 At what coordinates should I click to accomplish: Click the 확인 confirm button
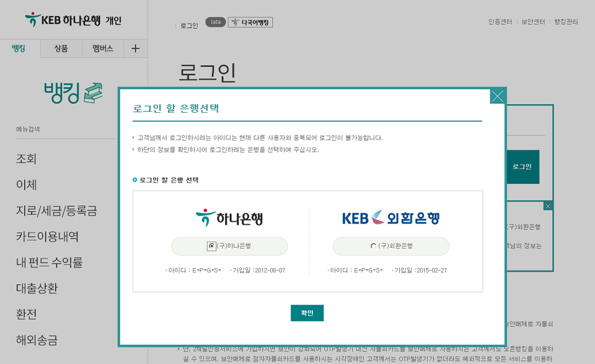[307, 313]
